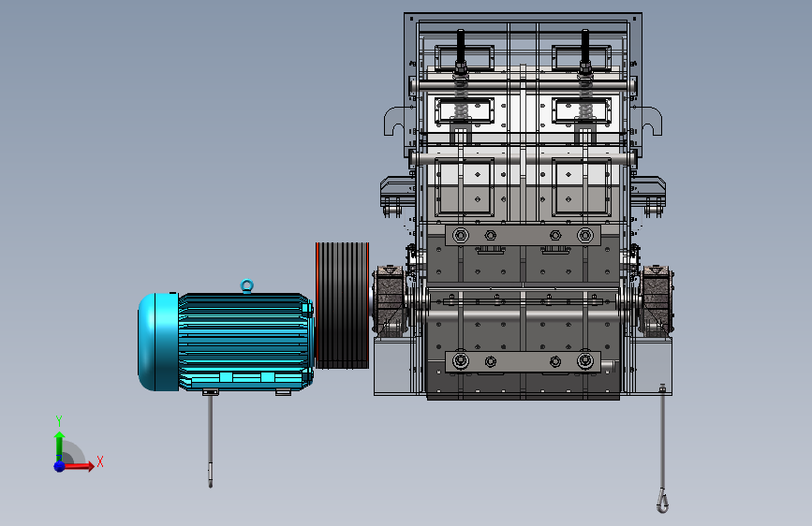Select the vertical rod under the motor foot
The width and height of the screenshot is (812, 526).
pyautogui.click(x=210, y=441)
